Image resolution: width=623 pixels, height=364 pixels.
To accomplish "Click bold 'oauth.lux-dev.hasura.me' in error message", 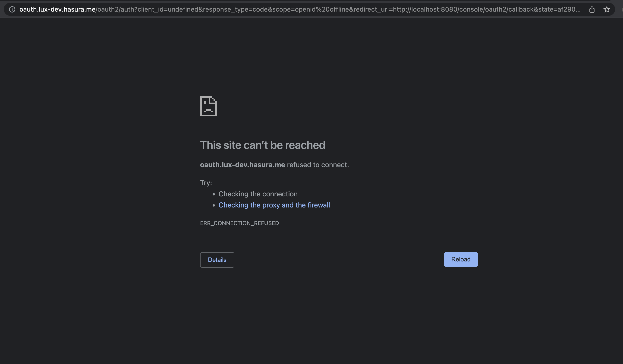I will pyautogui.click(x=242, y=165).
